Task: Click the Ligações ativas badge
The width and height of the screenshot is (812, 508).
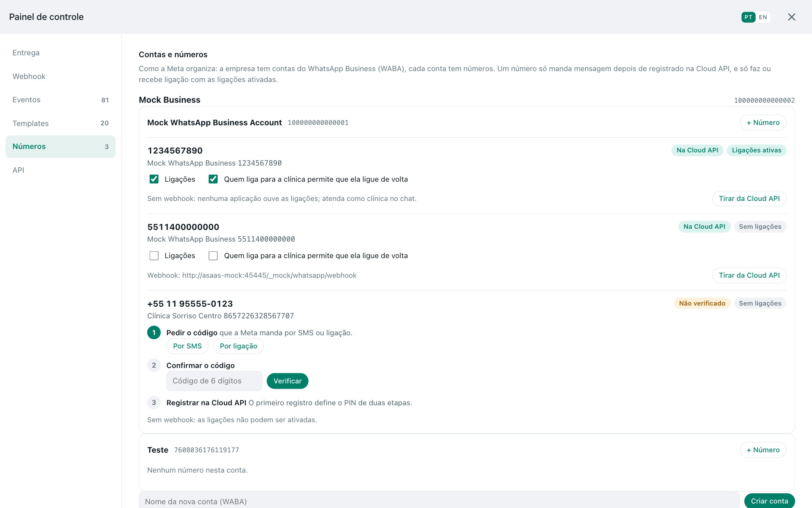Action: point(756,150)
